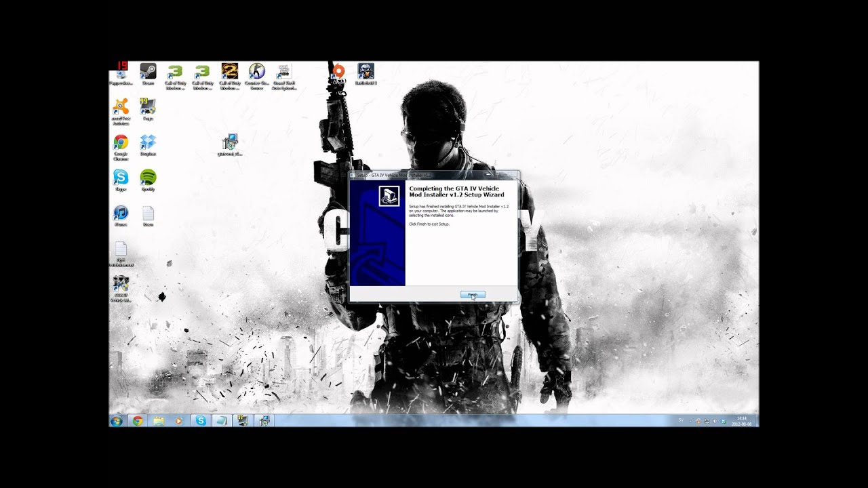This screenshot has height=488, width=868.
Task: Select the Steam desktop shortcut
Action: 148,75
